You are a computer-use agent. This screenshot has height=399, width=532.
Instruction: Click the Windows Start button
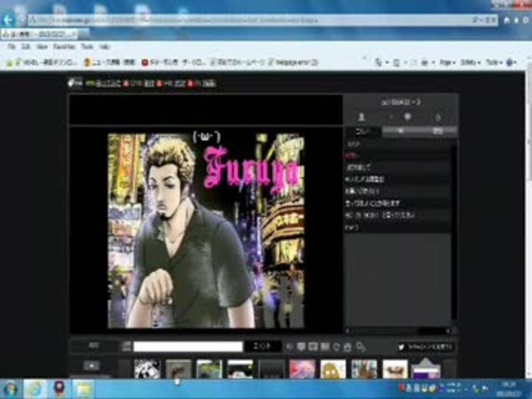tap(10, 389)
